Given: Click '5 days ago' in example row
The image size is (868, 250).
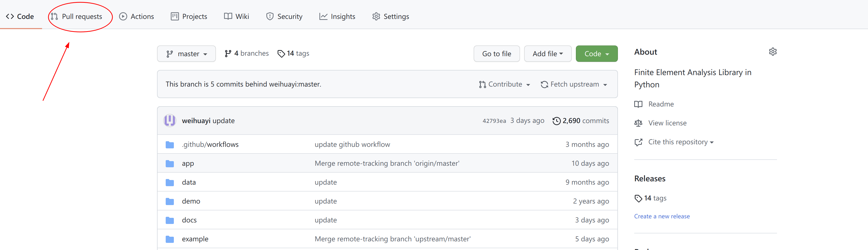Looking at the screenshot, I should click(592, 239).
